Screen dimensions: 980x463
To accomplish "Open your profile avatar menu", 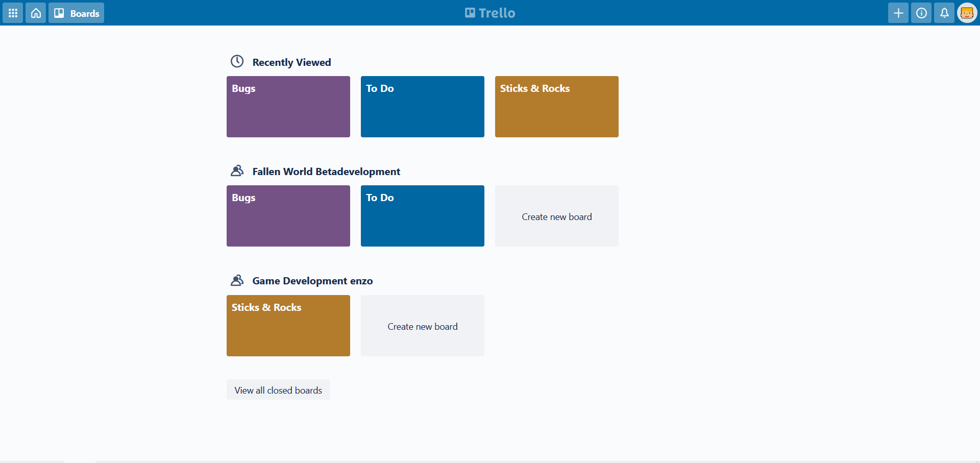I will coord(967,13).
